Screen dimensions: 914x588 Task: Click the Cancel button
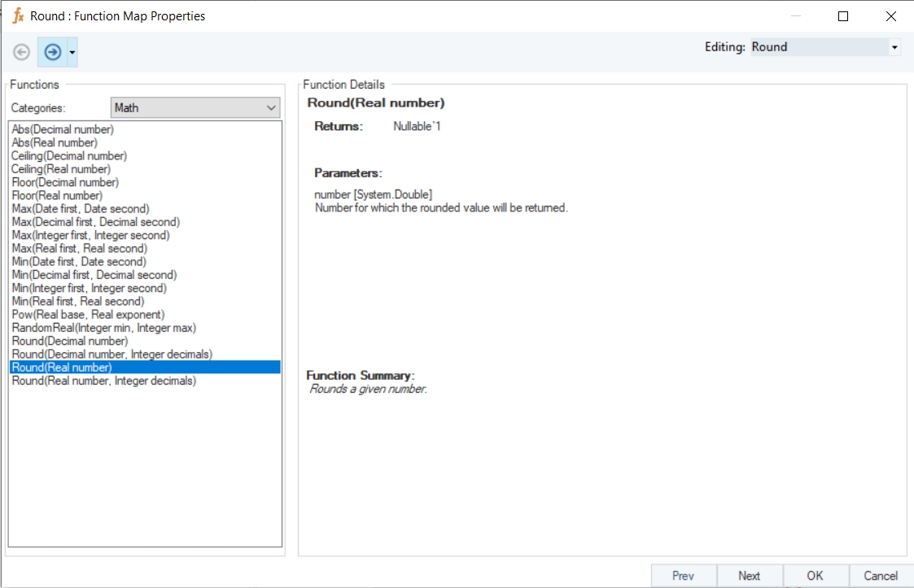881,576
